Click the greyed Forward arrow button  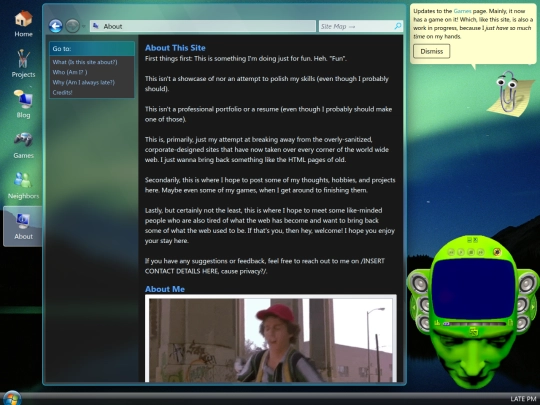click(72, 26)
